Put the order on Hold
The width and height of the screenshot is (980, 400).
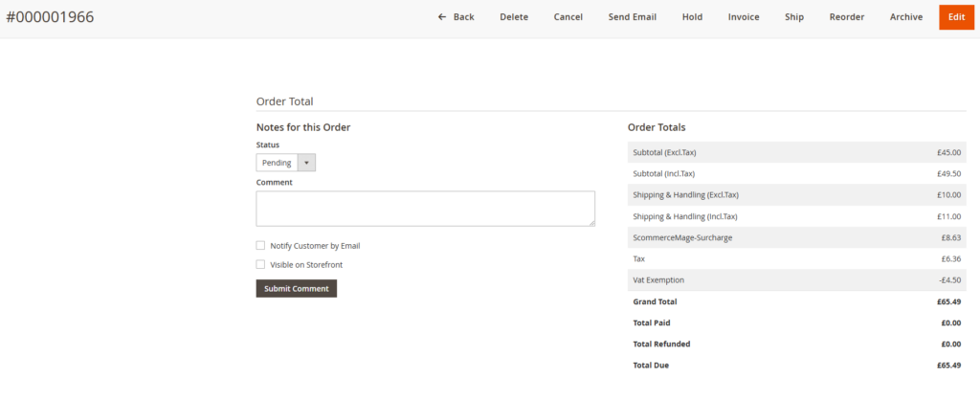point(692,17)
